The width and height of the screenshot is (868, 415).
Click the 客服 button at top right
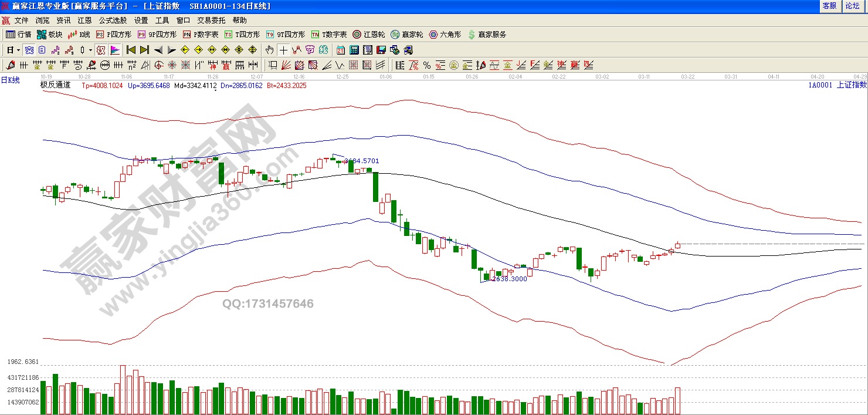click(829, 5)
